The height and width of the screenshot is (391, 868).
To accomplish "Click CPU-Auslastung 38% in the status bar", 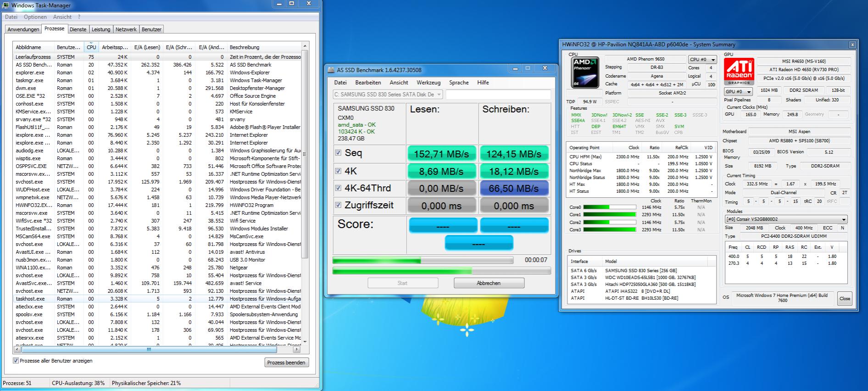I will (x=78, y=383).
